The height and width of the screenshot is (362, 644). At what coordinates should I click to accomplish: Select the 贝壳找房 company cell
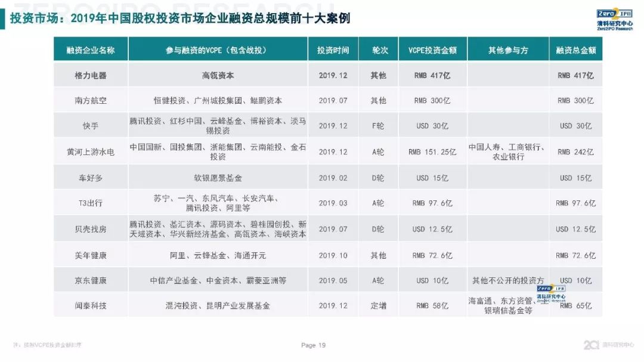pos(91,229)
